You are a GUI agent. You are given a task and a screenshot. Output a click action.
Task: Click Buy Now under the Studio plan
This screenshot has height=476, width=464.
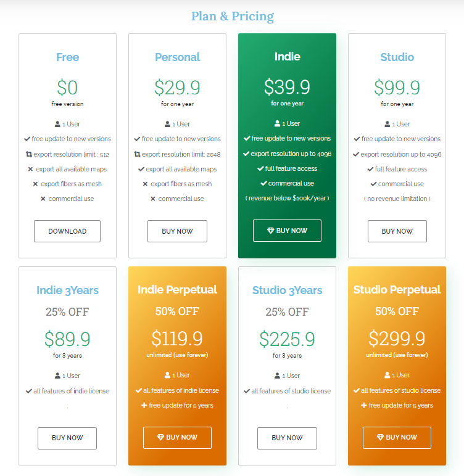tap(397, 231)
